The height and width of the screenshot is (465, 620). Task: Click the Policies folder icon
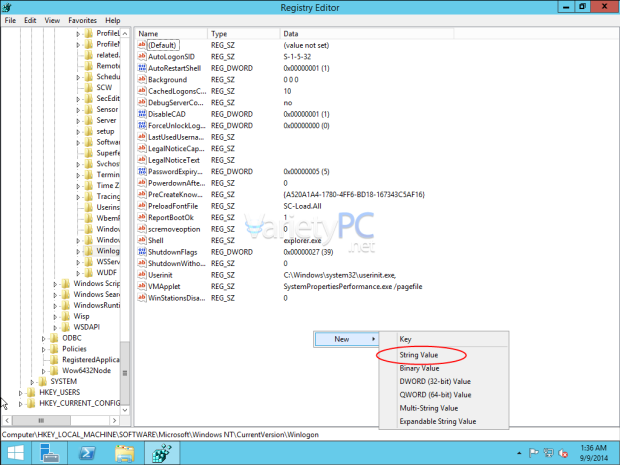[x=55, y=349]
